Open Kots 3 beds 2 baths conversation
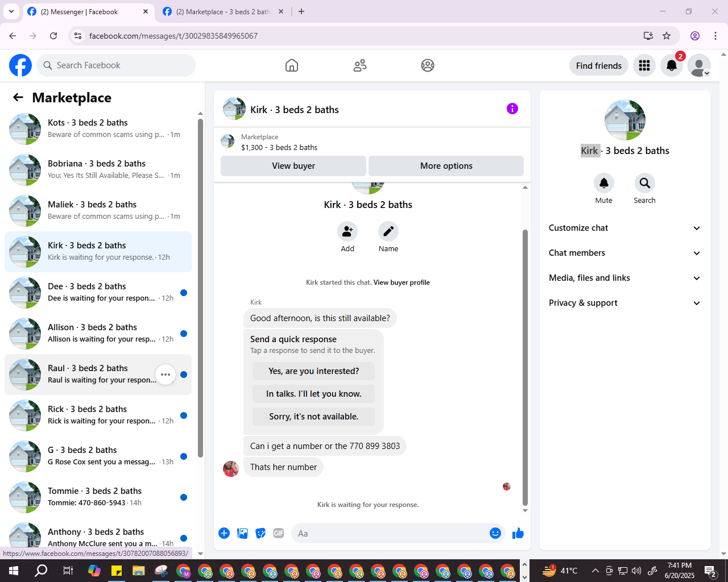 (98, 129)
